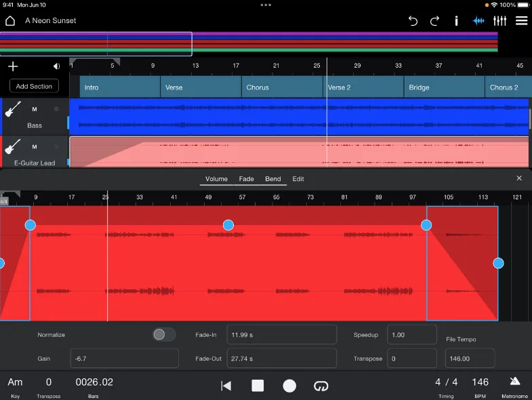532x400 pixels.
Task: Click the File Tempo field
Action: (x=470, y=358)
